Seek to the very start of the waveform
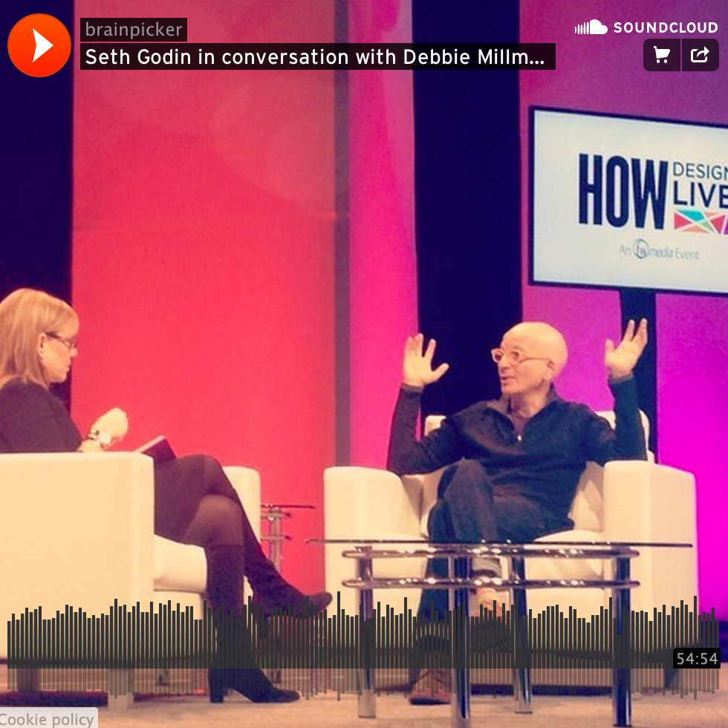 click(x=10, y=631)
